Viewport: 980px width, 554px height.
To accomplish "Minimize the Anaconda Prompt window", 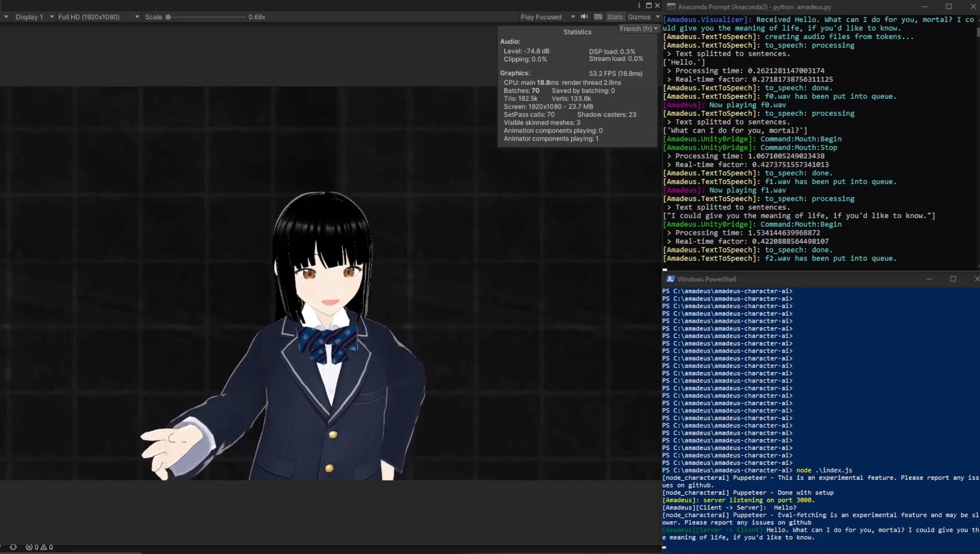I will click(x=925, y=7).
